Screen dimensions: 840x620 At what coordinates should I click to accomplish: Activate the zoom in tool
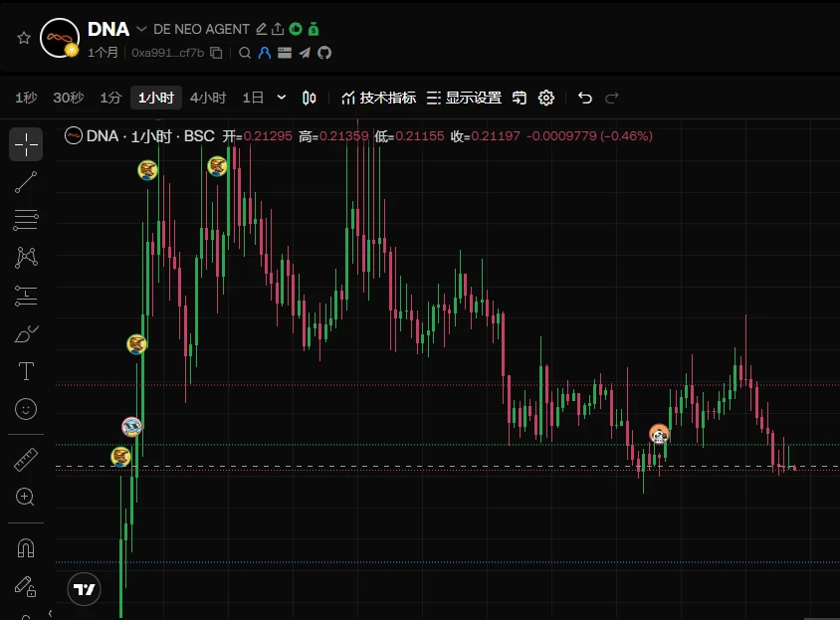(25, 497)
